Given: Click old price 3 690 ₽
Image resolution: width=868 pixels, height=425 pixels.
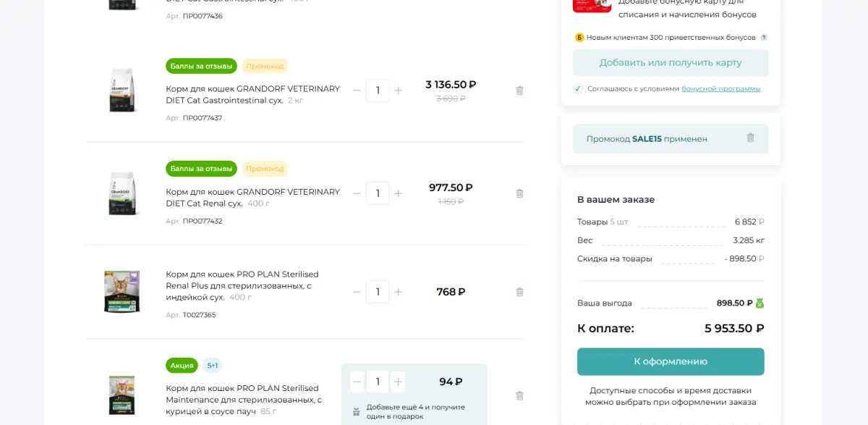Looking at the screenshot, I should (451, 98).
